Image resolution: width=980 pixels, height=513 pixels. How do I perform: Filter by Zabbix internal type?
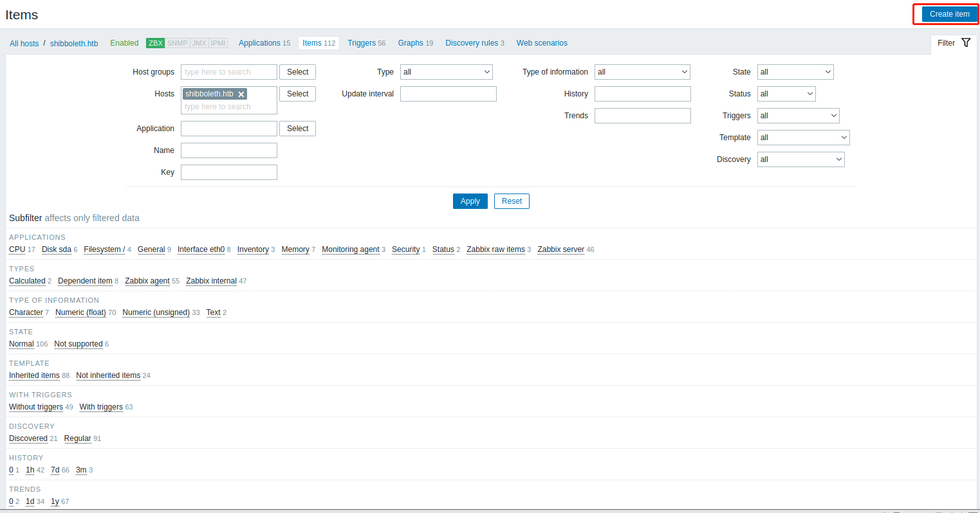pyautogui.click(x=211, y=281)
